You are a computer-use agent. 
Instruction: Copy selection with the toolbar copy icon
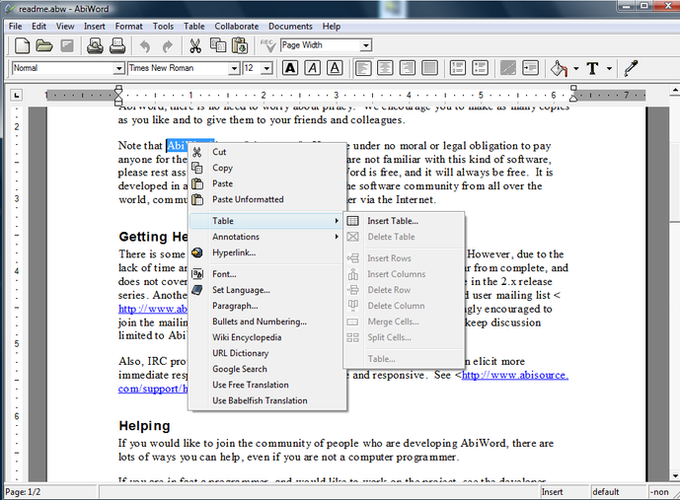click(218, 45)
